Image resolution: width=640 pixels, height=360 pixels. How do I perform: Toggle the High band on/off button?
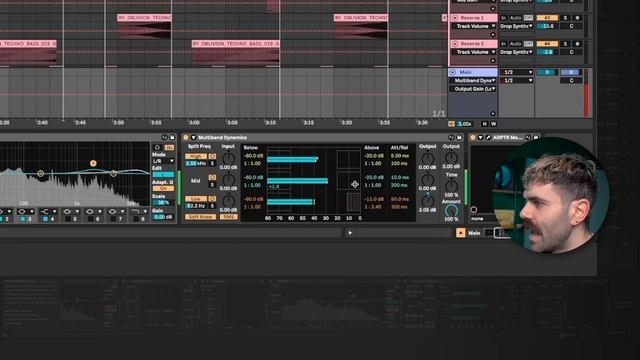(x=196, y=156)
